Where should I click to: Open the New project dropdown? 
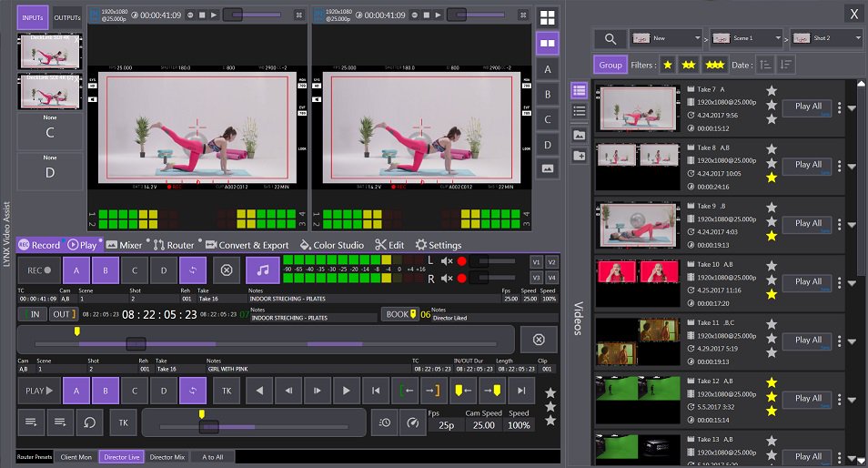point(666,38)
